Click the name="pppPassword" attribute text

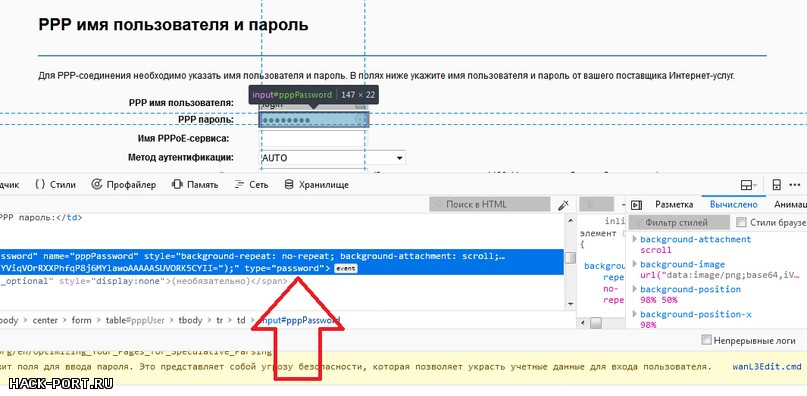pos(91,256)
